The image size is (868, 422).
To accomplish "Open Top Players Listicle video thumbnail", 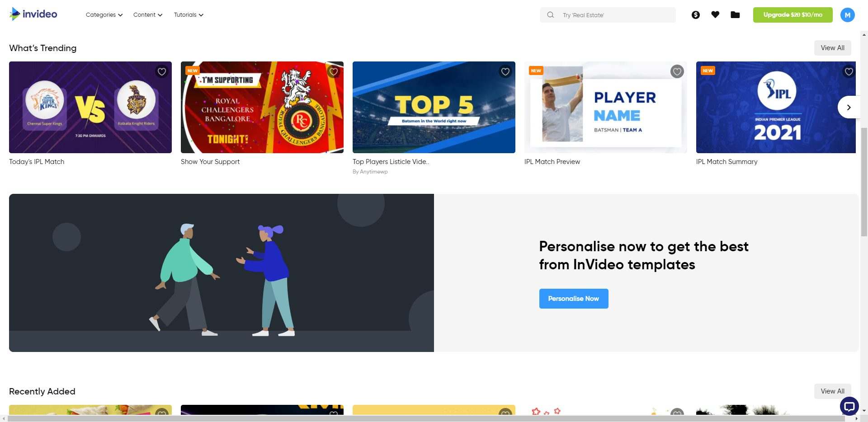I will [434, 107].
